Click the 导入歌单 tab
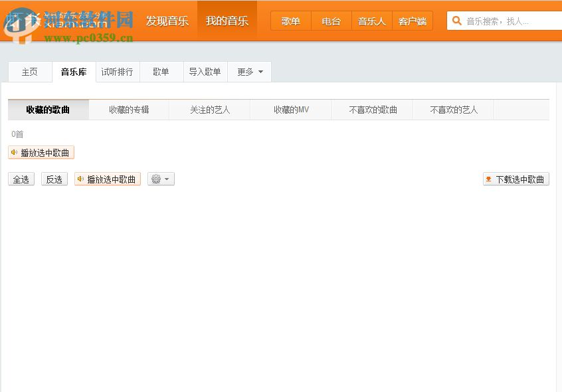This screenshot has width=562, height=392. coord(205,71)
